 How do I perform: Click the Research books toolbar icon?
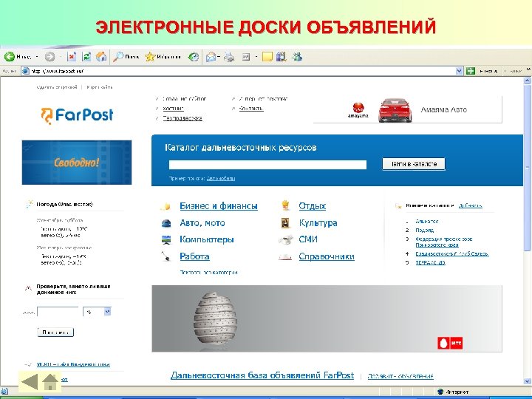282,57
